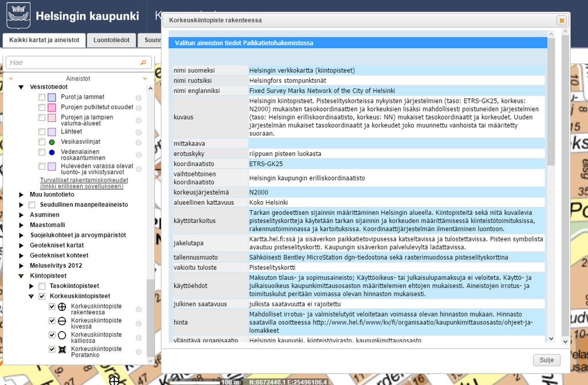
Task: Enable the Vesikasvilinjat layer checkbox
Action: coord(42,142)
